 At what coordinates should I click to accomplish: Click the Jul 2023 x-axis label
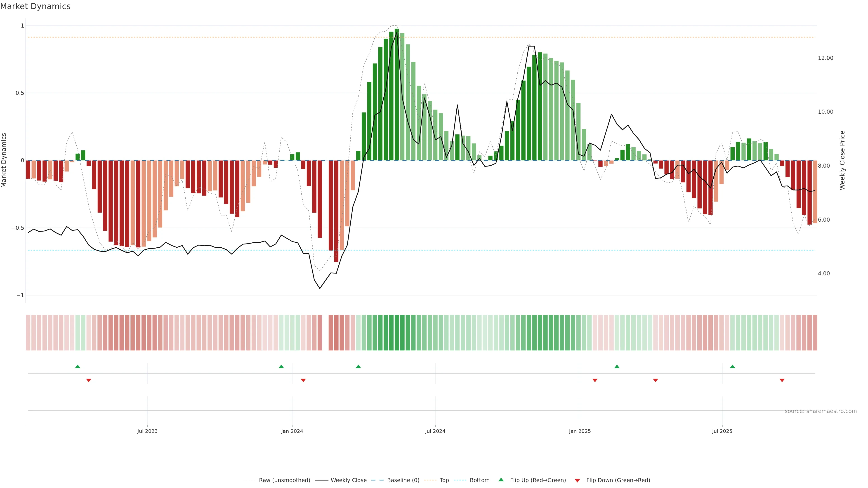pos(147,431)
